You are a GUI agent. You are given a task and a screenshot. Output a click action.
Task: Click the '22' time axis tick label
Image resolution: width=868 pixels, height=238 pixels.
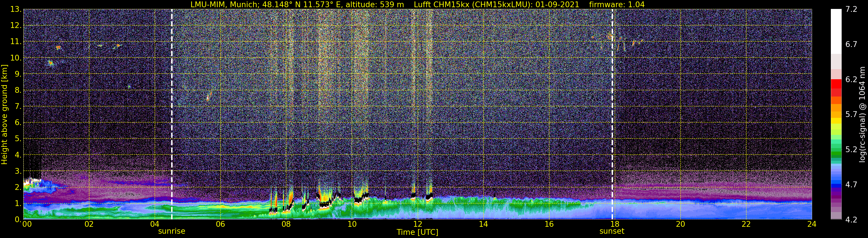(746, 224)
